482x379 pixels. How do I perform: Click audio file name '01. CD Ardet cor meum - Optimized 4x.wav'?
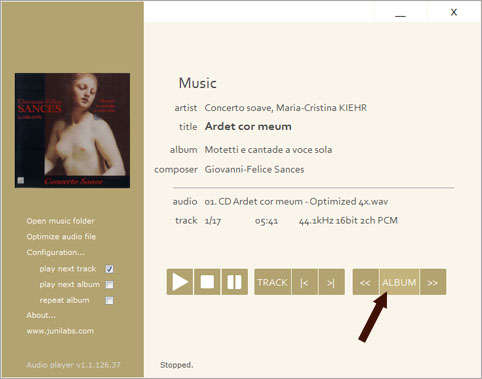tap(296, 202)
